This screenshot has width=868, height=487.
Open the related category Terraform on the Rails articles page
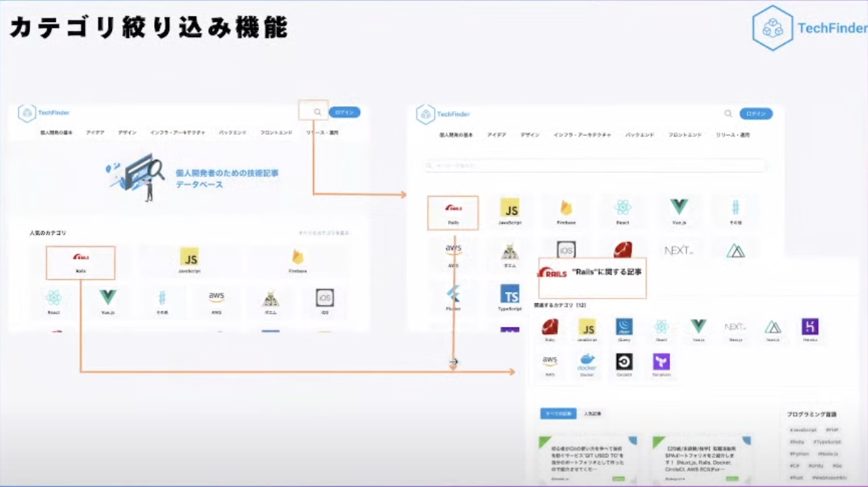coord(661,365)
